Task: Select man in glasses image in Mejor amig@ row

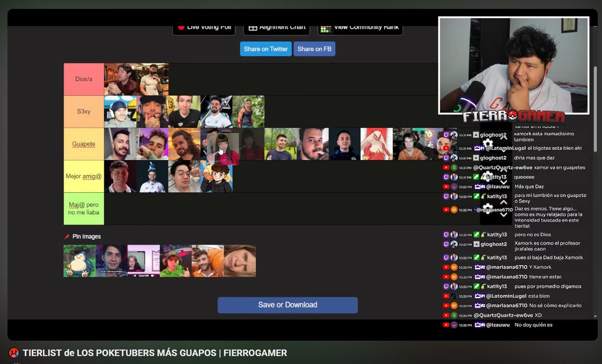Action: coord(184,176)
